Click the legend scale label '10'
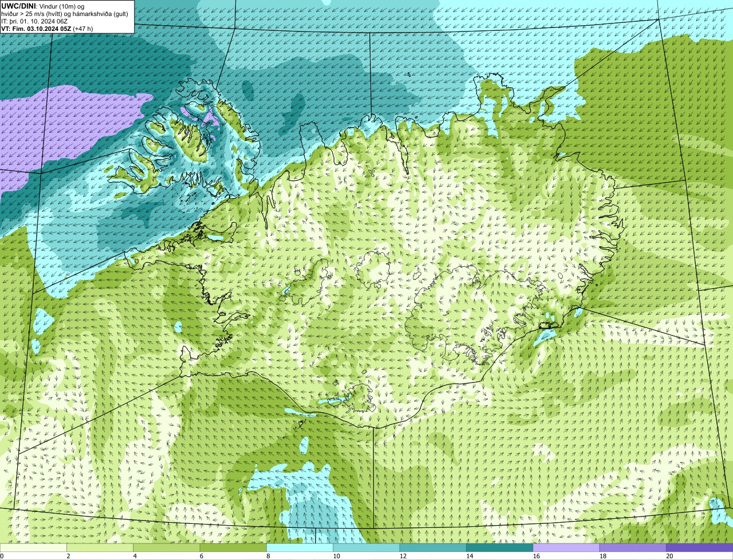 click(x=336, y=556)
